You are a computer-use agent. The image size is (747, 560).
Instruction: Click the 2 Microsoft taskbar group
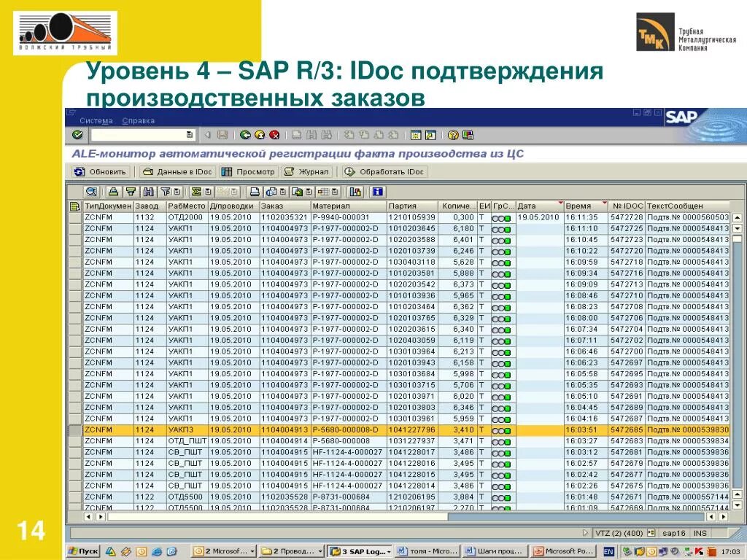(224, 551)
